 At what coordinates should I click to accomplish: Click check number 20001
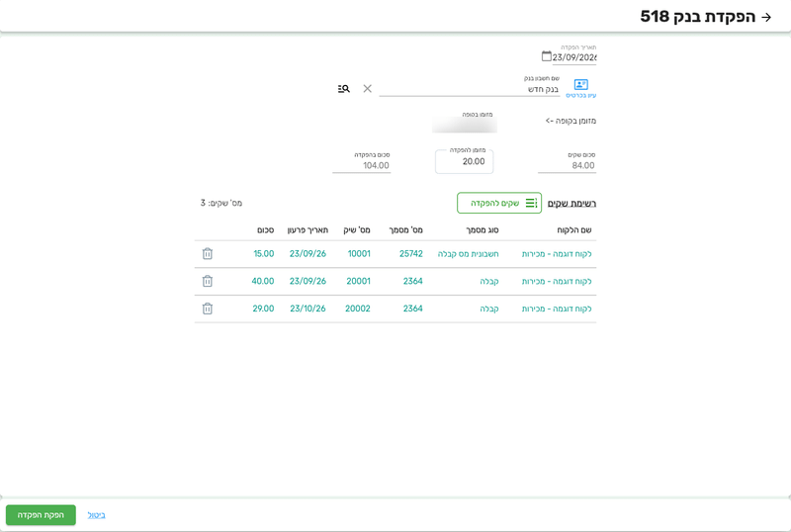coord(358,281)
